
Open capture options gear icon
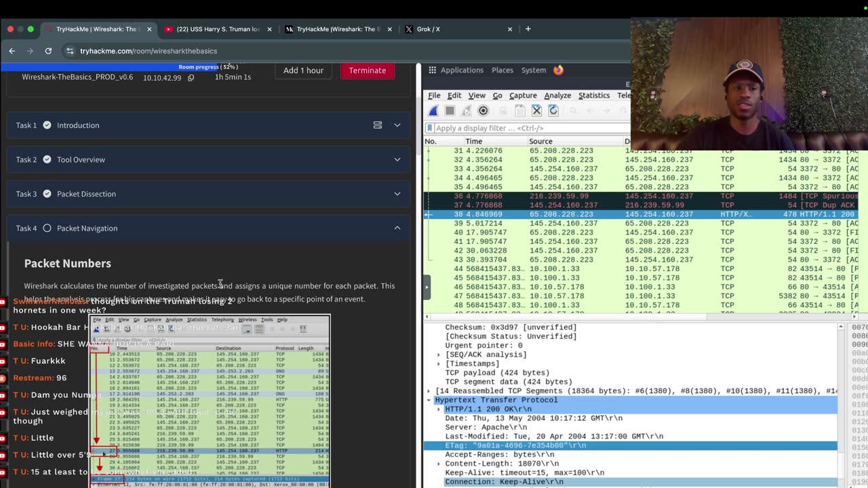tap(484, 110)
